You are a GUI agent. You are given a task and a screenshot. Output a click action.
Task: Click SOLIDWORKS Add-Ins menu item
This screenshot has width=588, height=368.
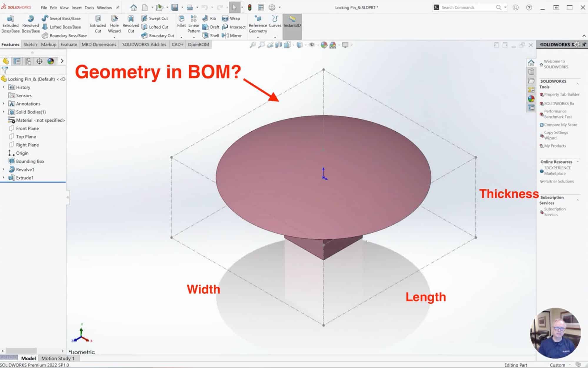(143, 44)
